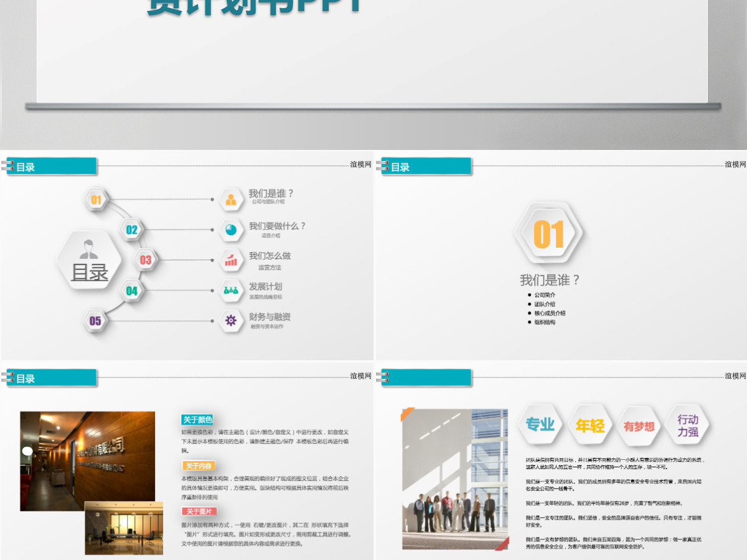Click the 公司简介 bullet item
This screenshot has width=747, height=560.
pos(545,295)
